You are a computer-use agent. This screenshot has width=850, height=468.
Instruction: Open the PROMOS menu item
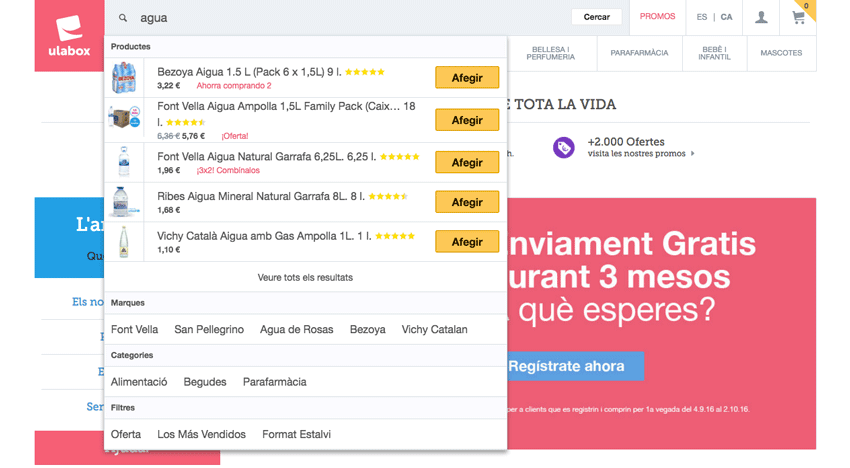pos(657,17)
